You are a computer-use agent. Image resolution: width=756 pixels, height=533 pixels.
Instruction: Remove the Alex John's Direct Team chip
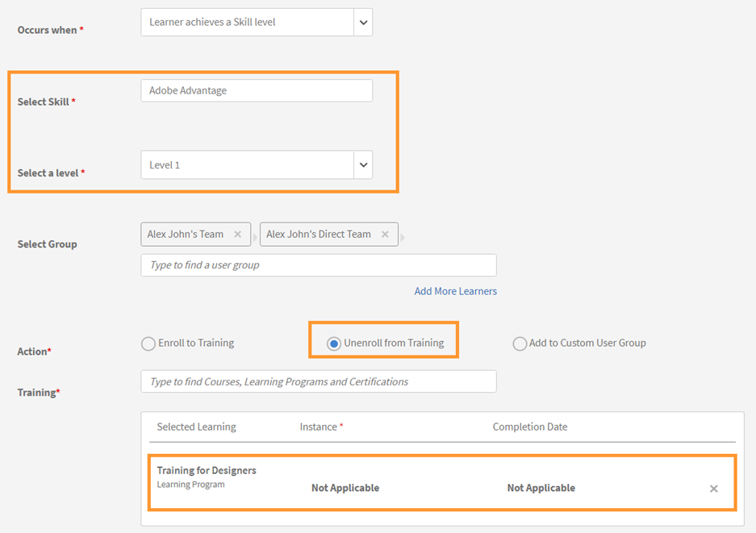tap(385, 235)
